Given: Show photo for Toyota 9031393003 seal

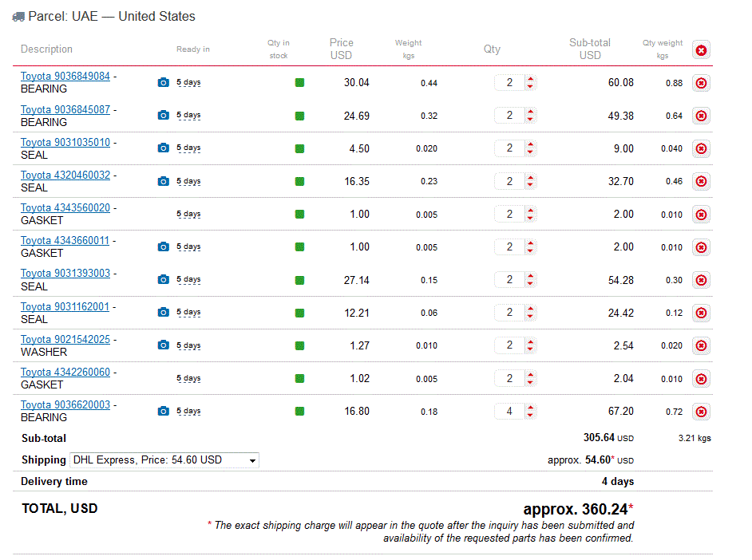Looking at the screenshot, I should (x=163, y=279).
